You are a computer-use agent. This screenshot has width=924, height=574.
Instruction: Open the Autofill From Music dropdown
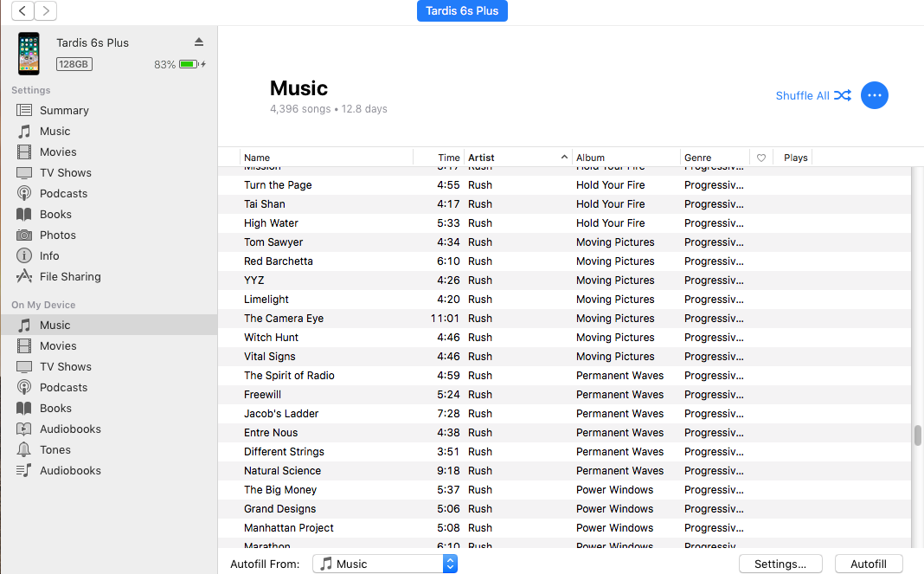(385, 564)
